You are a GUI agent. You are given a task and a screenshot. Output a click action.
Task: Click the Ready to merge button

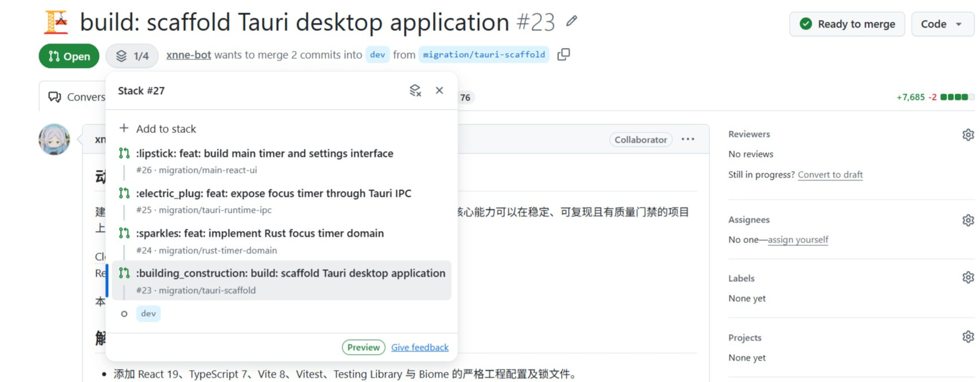click(x=847, y=24)
